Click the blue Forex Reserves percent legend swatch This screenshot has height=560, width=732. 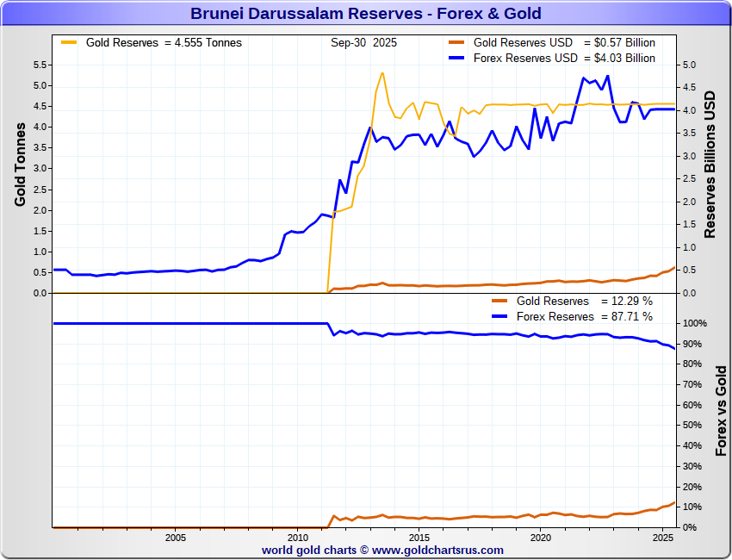coord(499,316)
